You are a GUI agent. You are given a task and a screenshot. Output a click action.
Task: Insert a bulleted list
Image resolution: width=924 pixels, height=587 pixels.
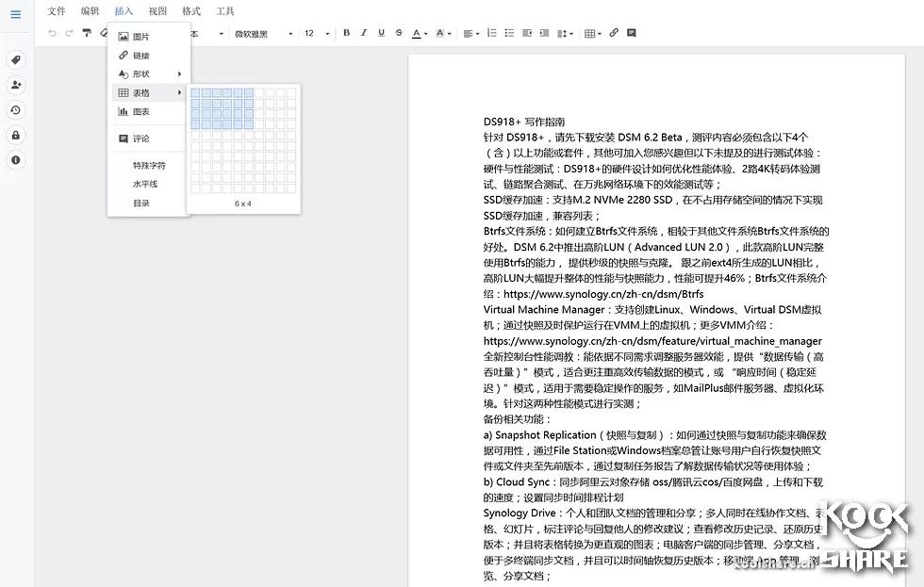[510, 33]
